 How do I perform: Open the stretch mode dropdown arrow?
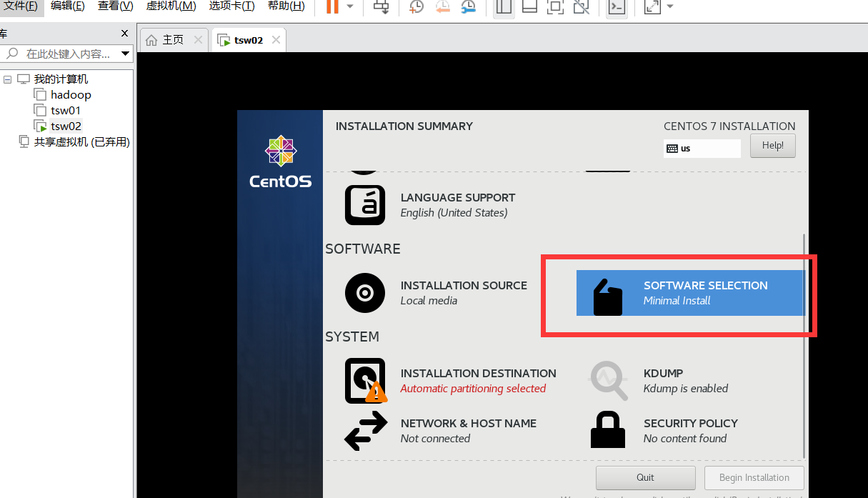point(669,6)
